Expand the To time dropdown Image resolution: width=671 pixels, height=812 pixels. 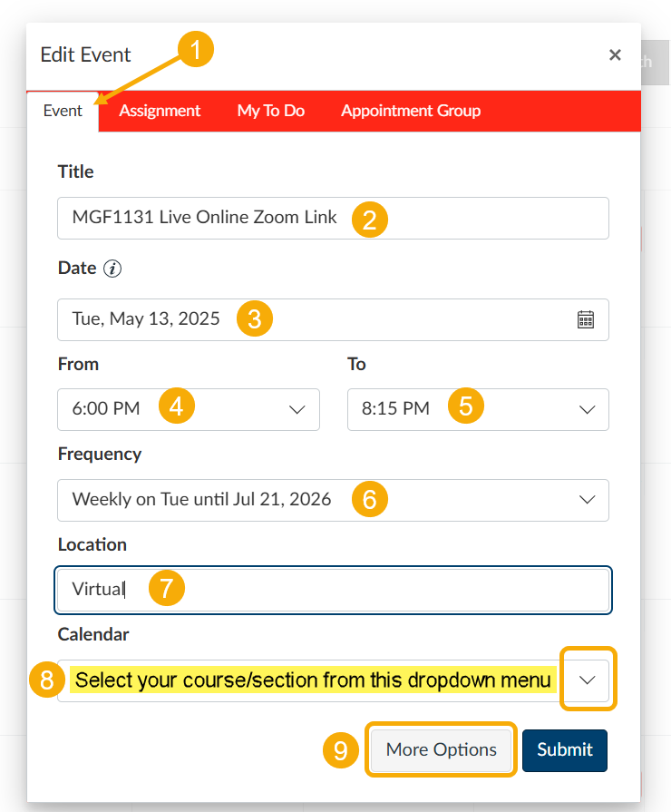coord(478,409)
